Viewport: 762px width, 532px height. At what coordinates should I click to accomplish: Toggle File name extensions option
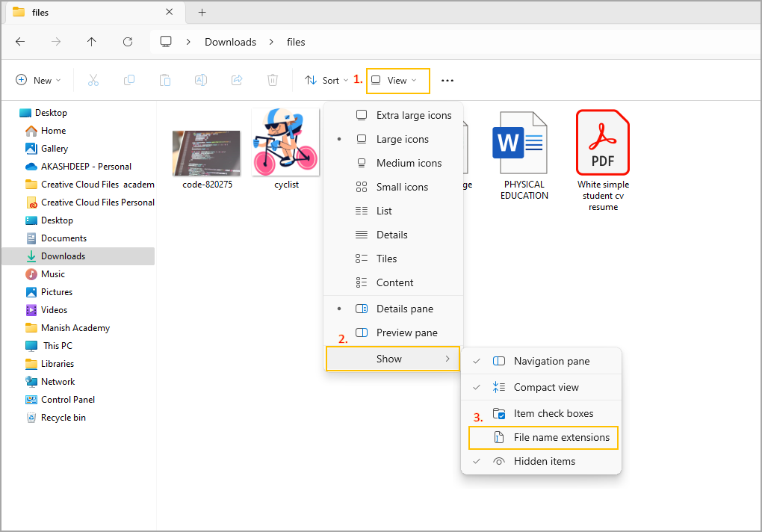point(560,438)
